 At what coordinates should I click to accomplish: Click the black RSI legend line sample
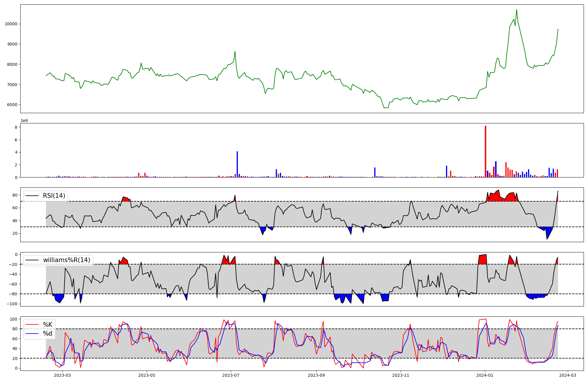(x=32, y=196)
